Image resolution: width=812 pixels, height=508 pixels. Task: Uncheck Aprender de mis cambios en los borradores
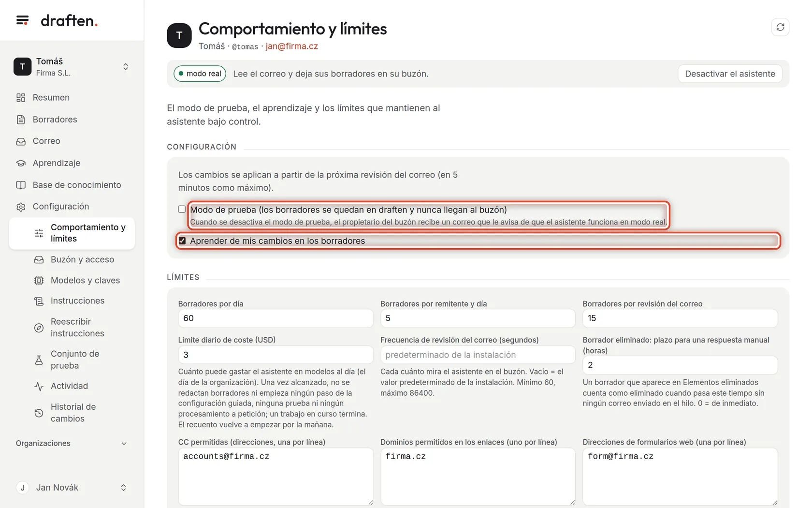point(182,241)
